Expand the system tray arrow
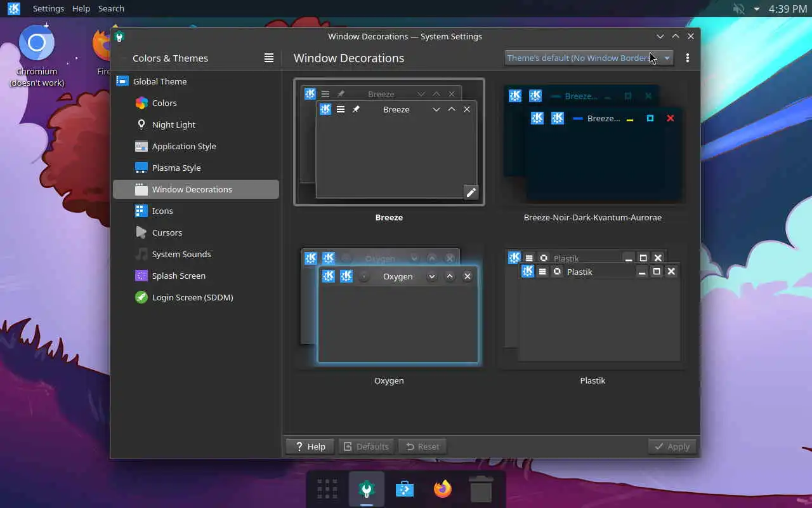This screenshot has height=508, width=812. 756,9
